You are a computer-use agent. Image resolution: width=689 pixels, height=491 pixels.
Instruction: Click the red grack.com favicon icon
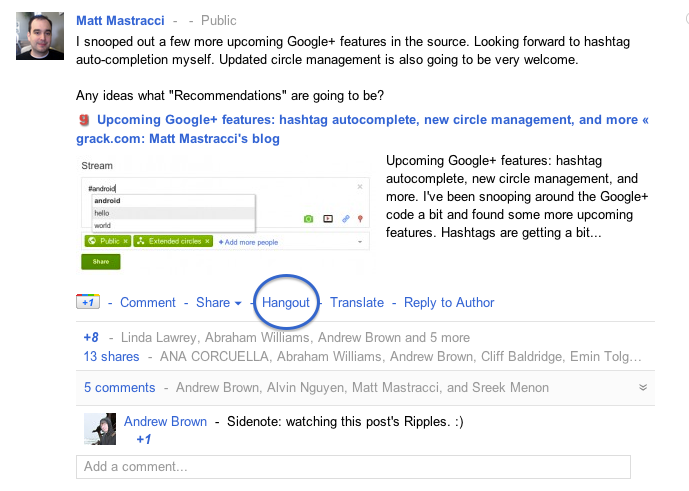point(84,120)
